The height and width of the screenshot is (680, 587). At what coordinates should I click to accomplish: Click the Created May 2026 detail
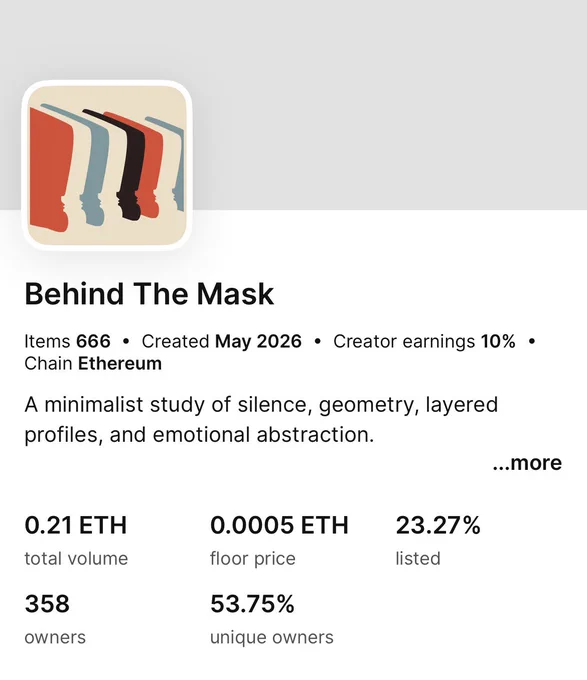click(222, 341)
